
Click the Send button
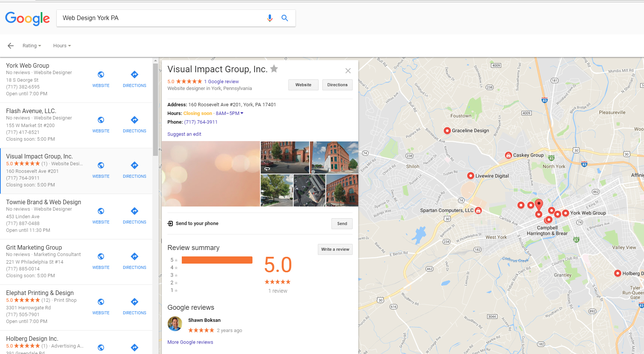coord(342,224)
